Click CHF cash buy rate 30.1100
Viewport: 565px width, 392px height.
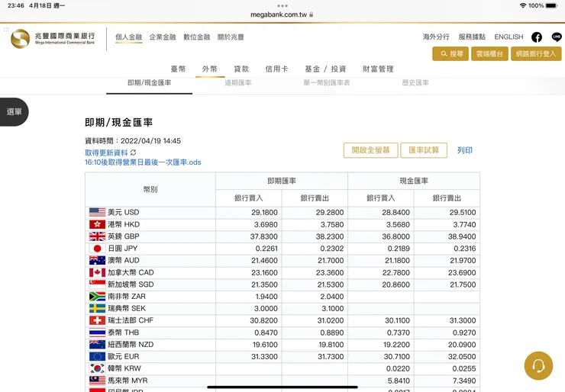coord(397,320)
